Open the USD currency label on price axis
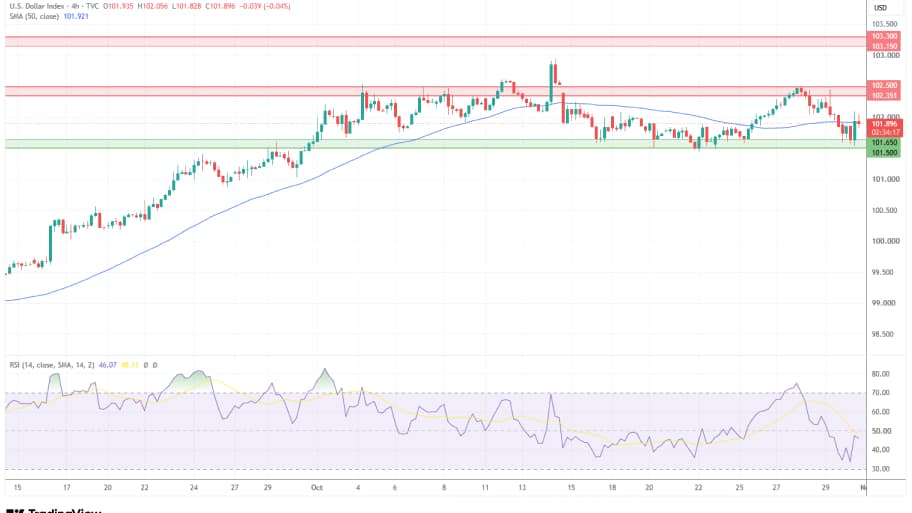This screenshot has width=912, height=513. (x=881, y=8)
